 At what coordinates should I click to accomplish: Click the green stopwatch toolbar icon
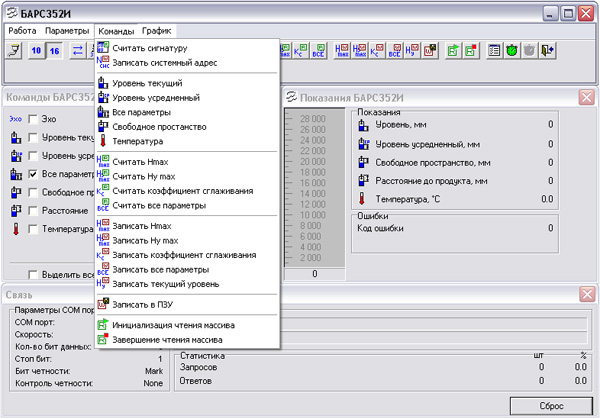(x=512, y=51)
